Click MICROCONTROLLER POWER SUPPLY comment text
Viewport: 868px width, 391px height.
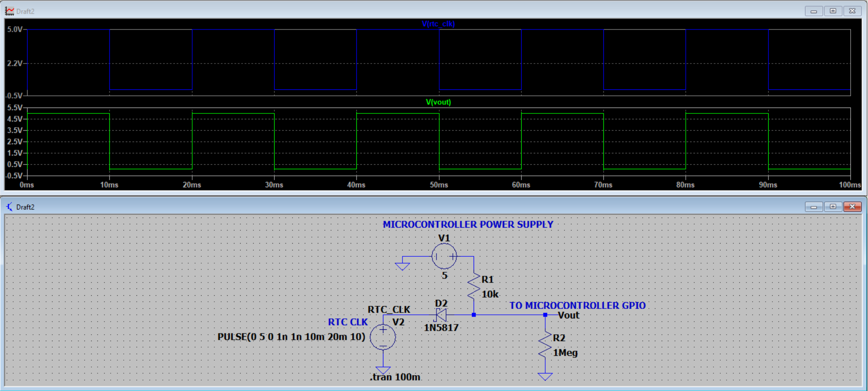click(468, 225)
